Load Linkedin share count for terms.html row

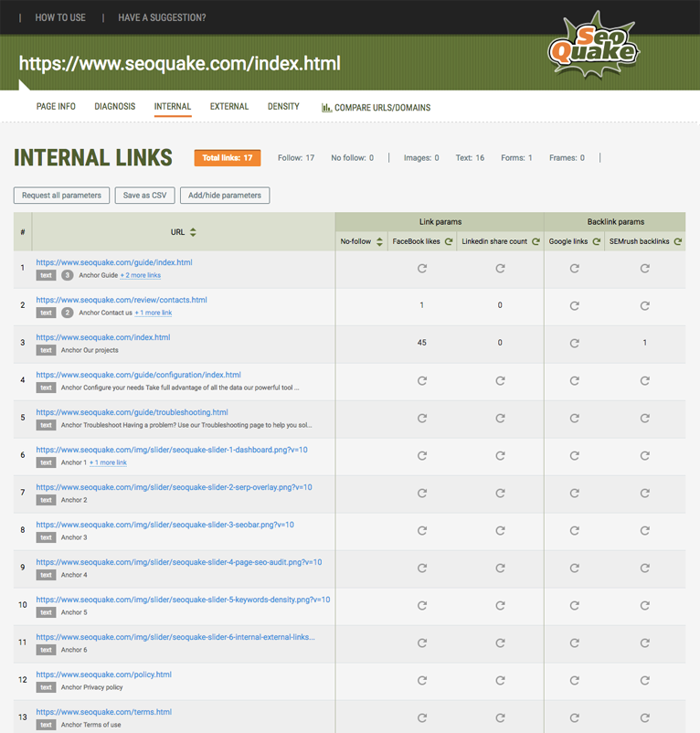pyautogui.click(x=500, y=717)
